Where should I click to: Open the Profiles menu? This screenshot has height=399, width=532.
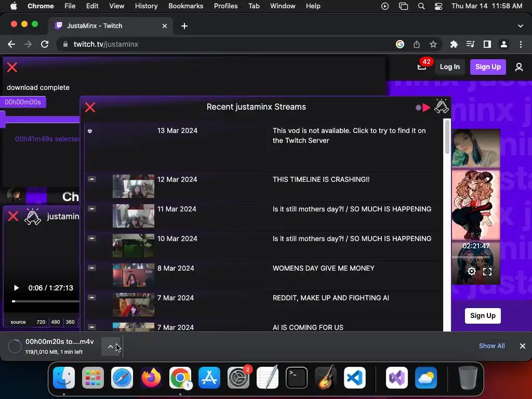225,6
